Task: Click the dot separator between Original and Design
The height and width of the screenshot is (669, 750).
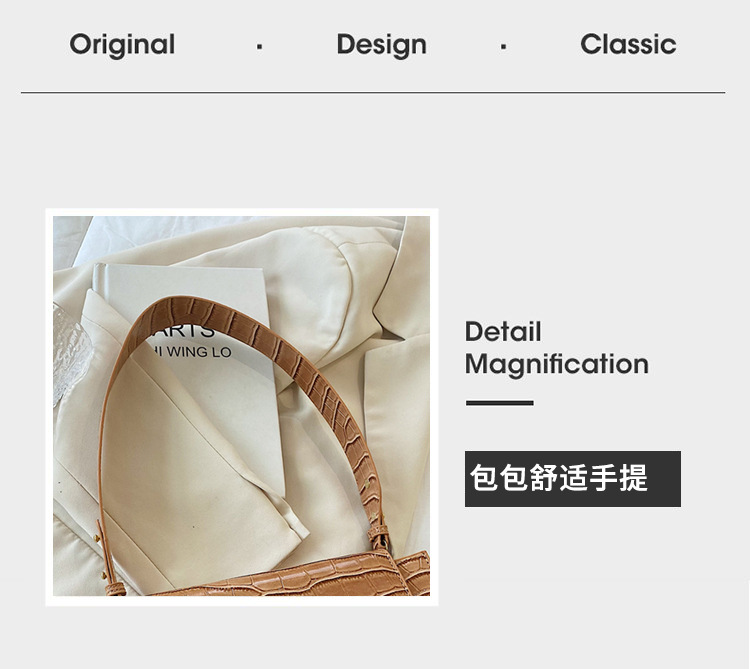Action: pos(259,47)
